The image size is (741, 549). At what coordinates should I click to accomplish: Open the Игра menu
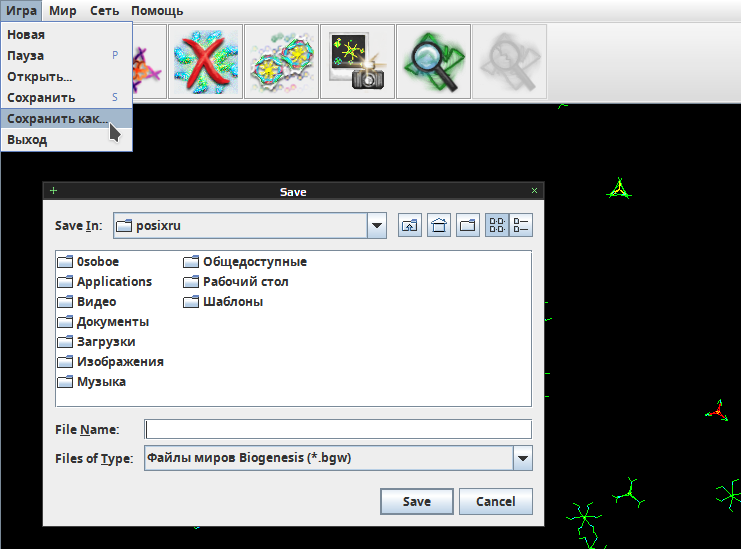[21, 10]
